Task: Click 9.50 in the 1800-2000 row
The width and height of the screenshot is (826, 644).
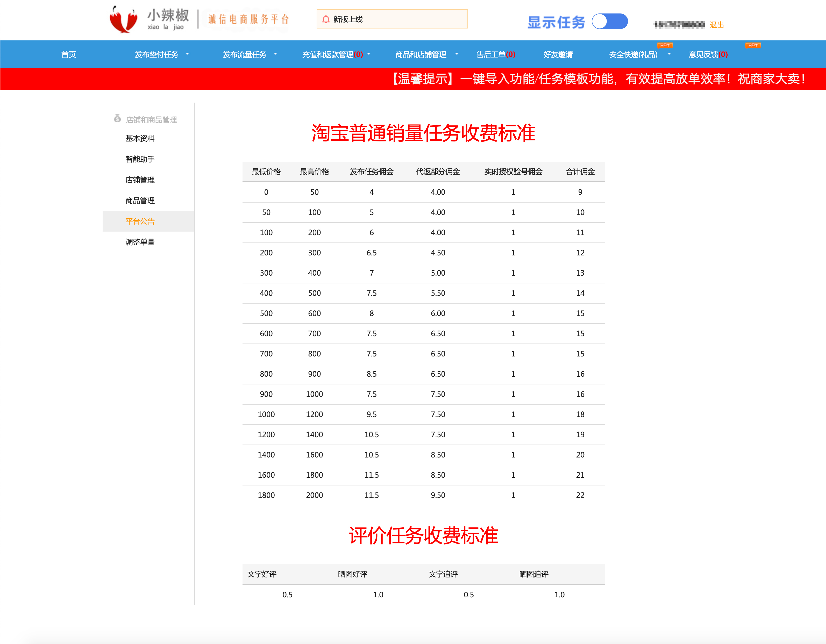Action: pos(438,495)
